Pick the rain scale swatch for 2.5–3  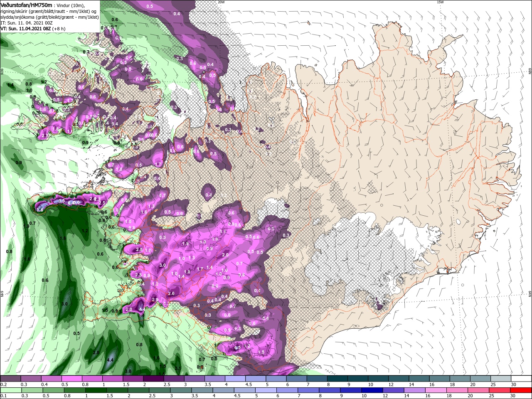pos(160,390)
